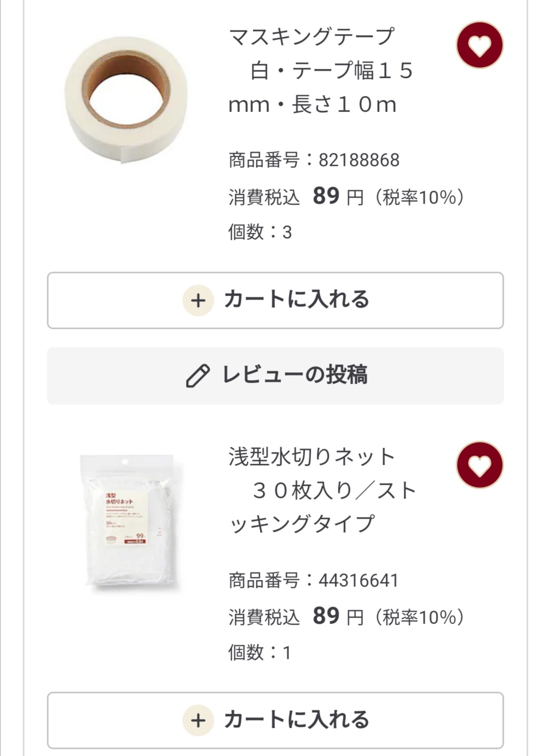Viewport: 543px width, 756px height.
Task: Open 浅型水切りネット 30枚入り product title link
Action: click(x=322, y=490)
